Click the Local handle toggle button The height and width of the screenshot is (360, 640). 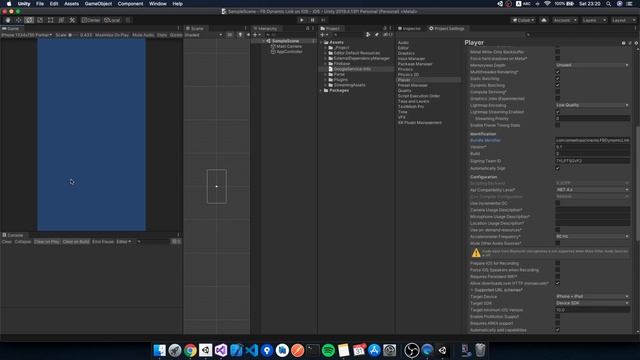pyautogui.click(x=112, y=20)
